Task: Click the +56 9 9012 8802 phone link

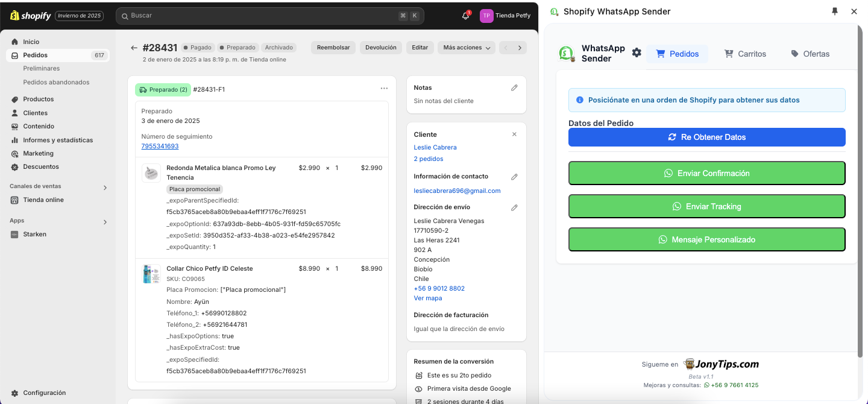Action: click(439, 288)
